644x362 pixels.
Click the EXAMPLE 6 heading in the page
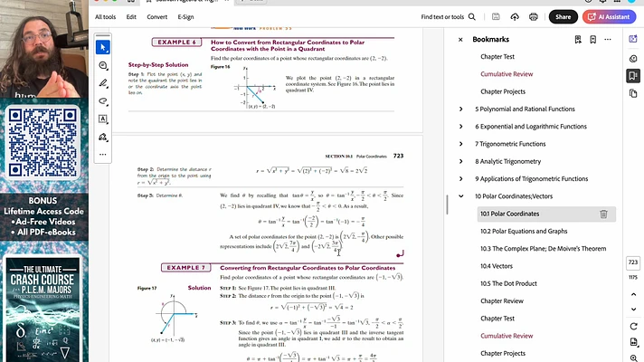click(176, 43)
